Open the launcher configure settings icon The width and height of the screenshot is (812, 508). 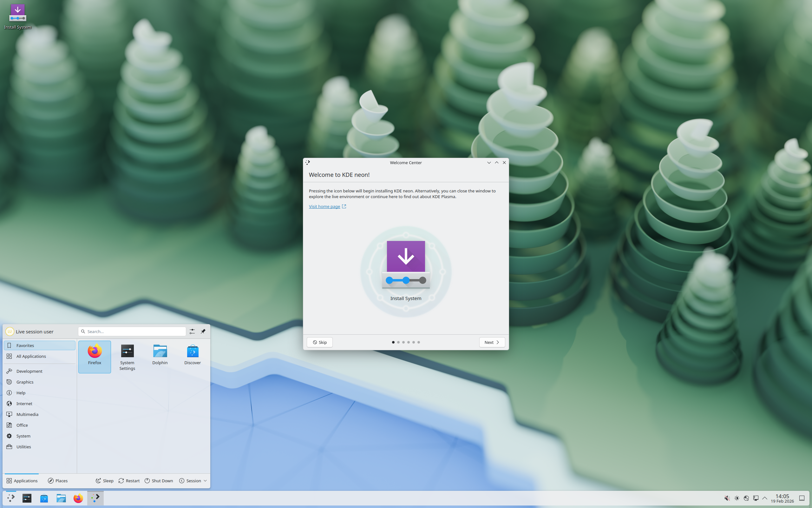192,331
